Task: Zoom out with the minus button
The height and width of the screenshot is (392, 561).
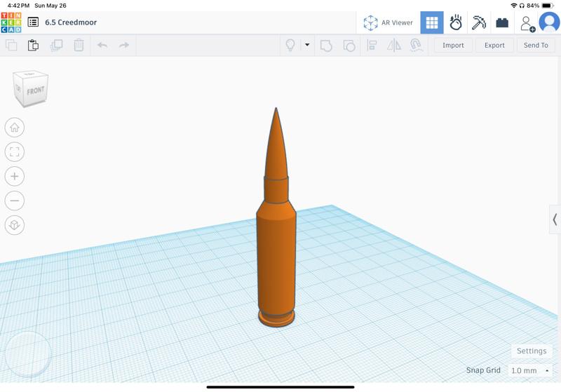Action: pos(15,201)
